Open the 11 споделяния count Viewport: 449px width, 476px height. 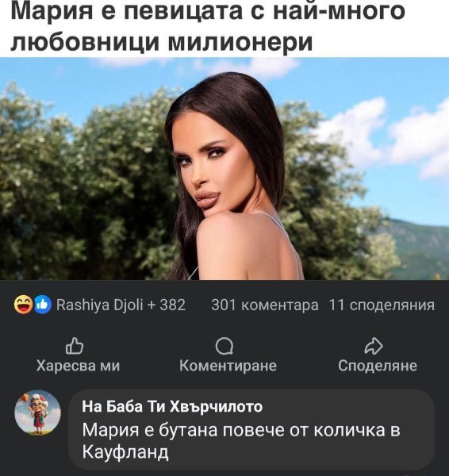(382, 305)
